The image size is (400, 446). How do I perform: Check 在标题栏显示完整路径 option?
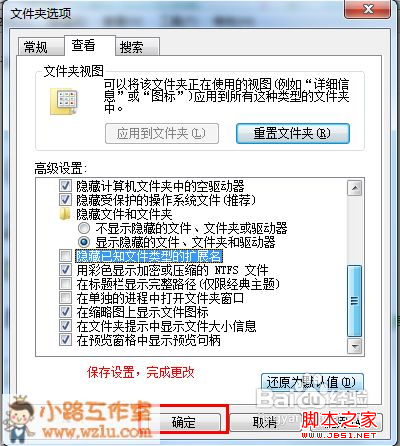click(x=65, y=284)
